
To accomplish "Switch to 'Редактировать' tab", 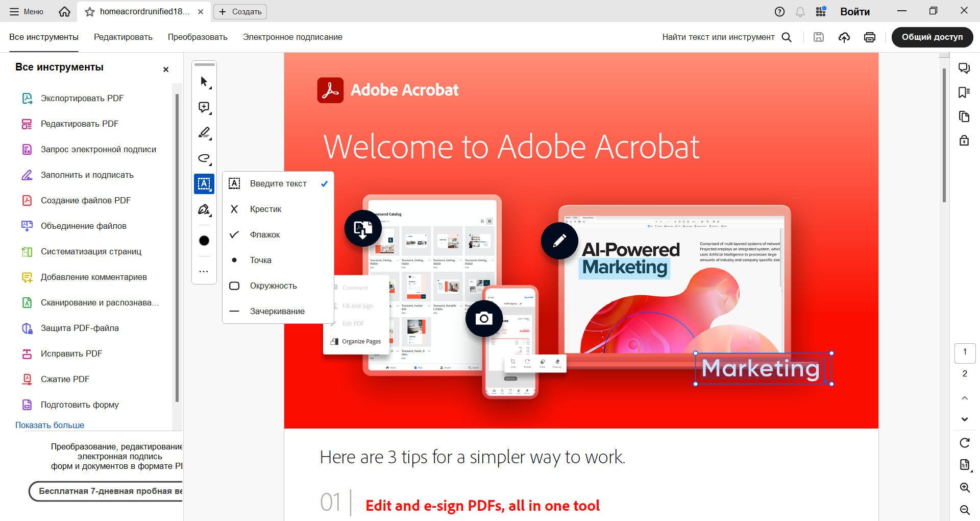I will click(123, 37).
